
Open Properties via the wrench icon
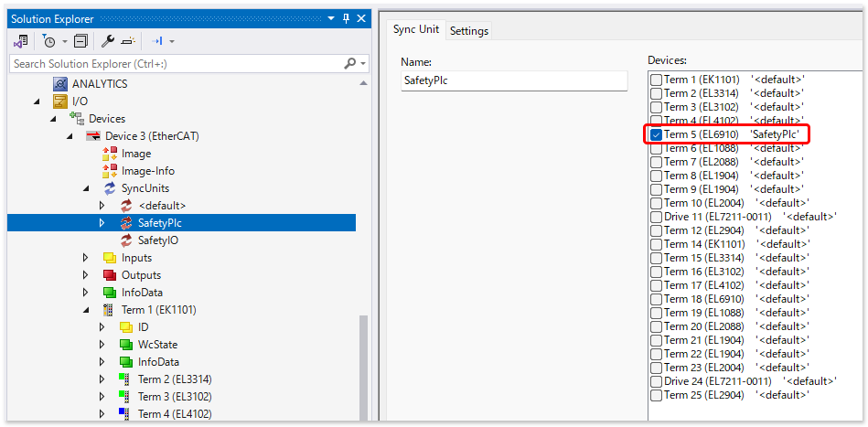pyautogui.click(x=107, y=41)
